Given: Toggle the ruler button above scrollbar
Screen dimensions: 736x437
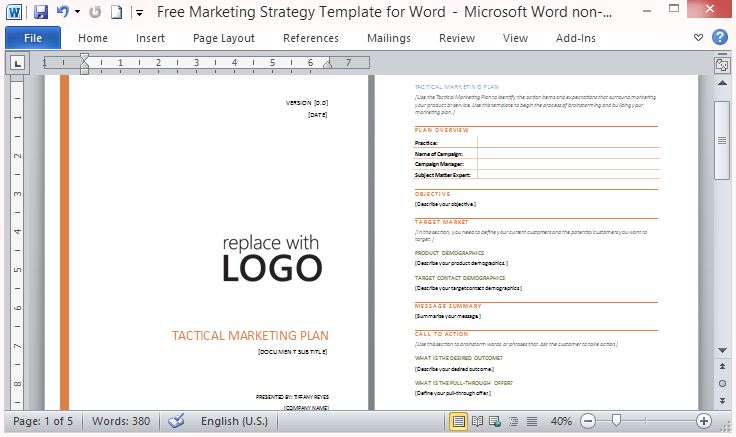Looking at the screenshot, I should (721, 64).
